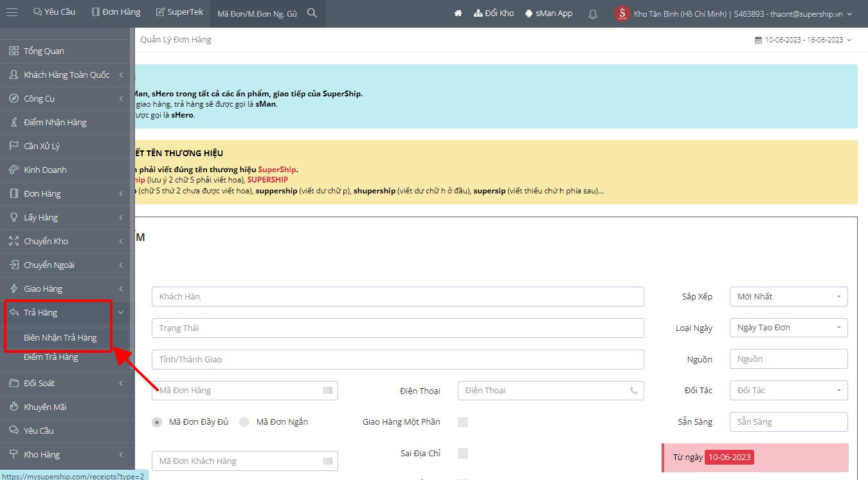Click the Quản Lý Đơn Hàng page title
Screen dimensions: 868x480
176,40
